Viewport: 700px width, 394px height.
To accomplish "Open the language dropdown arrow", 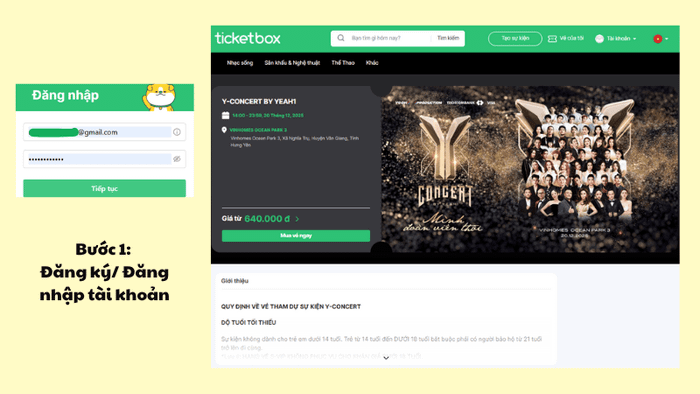I will tap(667, 39).
